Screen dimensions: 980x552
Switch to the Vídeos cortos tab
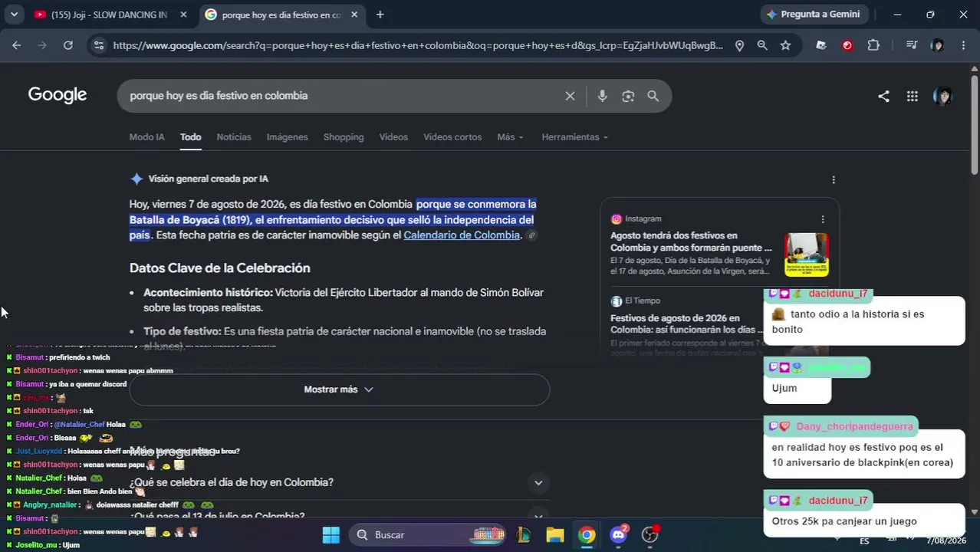(452, 136)
